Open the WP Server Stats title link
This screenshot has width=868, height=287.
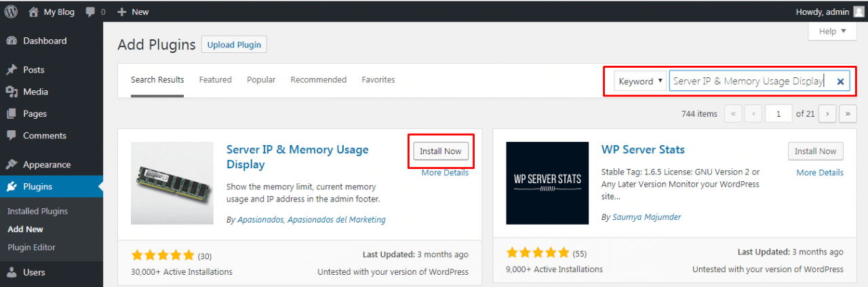(x=643, y=149)
